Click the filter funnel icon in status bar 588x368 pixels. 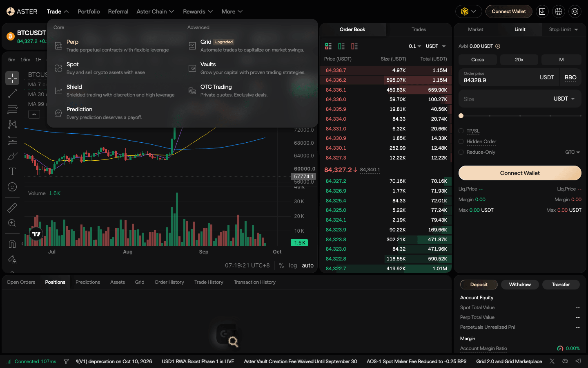coord(66,361)
